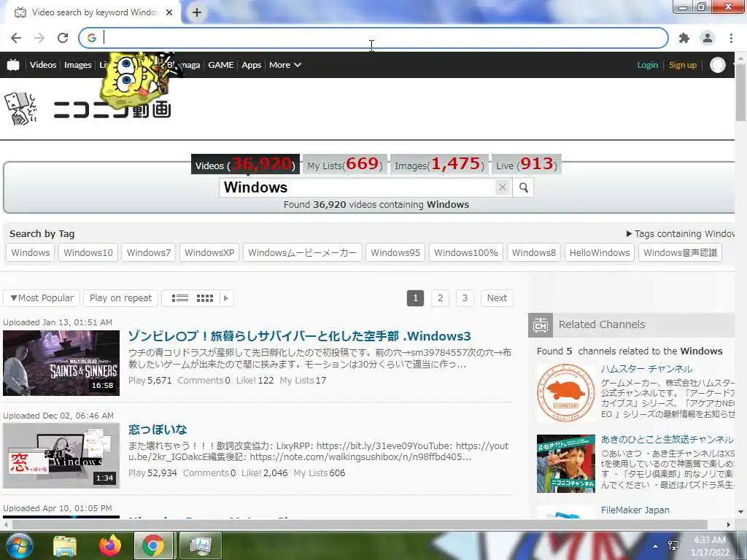Open the Most Popular sort dropdown
This screenshot has width=747, height=560.
[42, 298]
